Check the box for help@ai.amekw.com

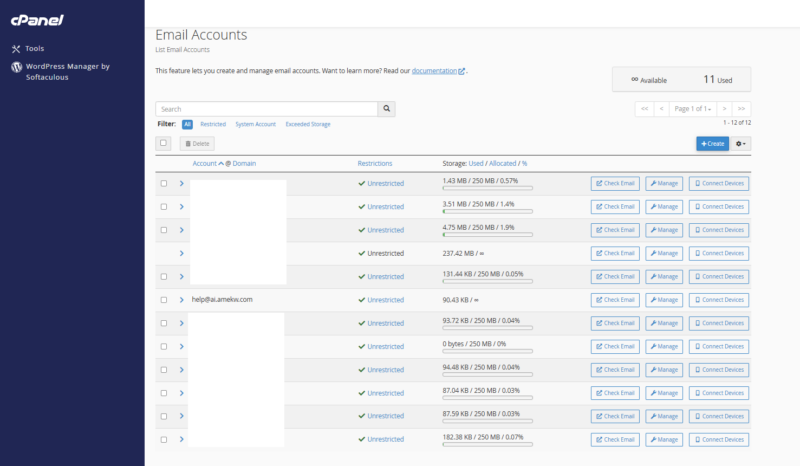pyautogui.click(x=164, y=300)
